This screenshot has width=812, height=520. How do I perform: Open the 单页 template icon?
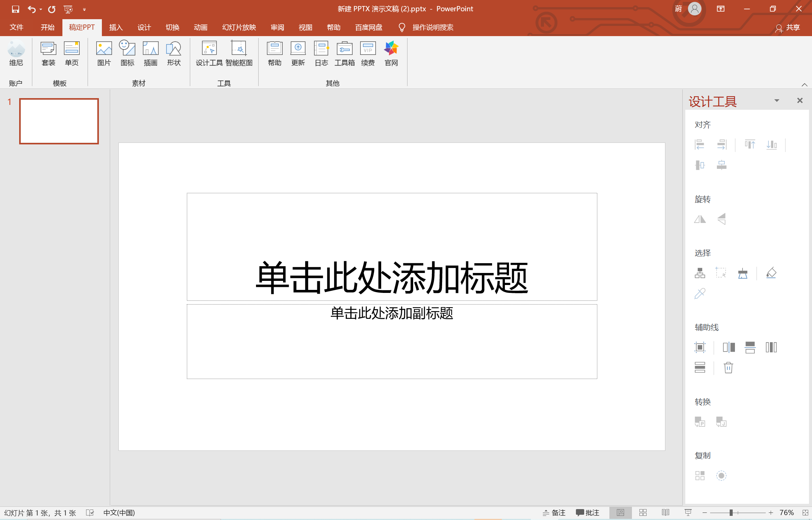[x=72, y=54]
